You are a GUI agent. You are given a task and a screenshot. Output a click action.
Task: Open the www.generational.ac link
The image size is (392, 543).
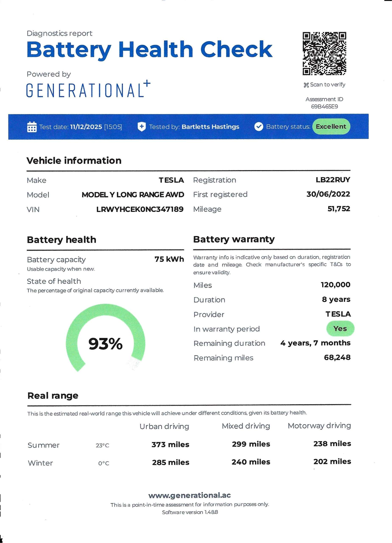(x=189, y=495)
